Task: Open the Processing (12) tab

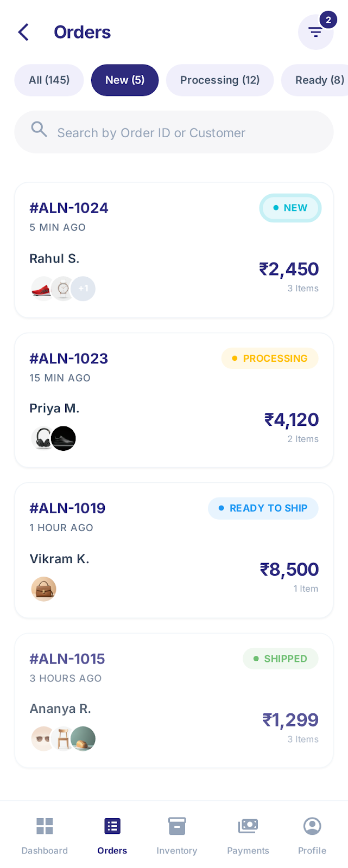Action: [219, 80]
